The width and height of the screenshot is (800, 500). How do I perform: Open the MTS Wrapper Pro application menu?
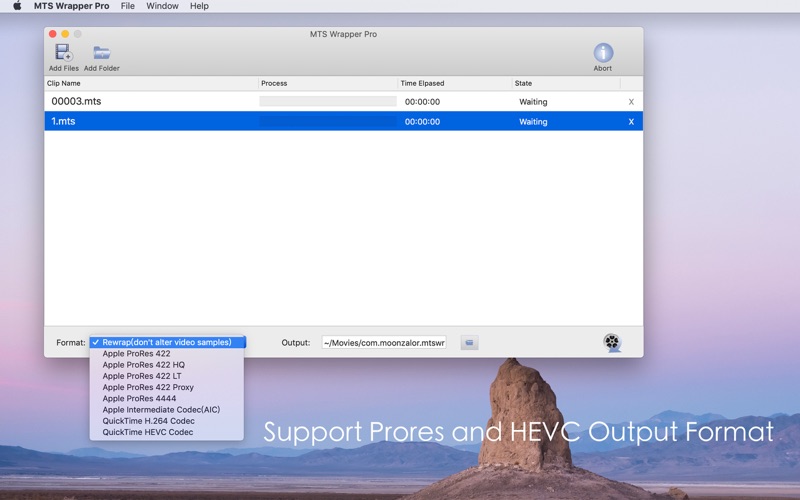coord(71,6)
